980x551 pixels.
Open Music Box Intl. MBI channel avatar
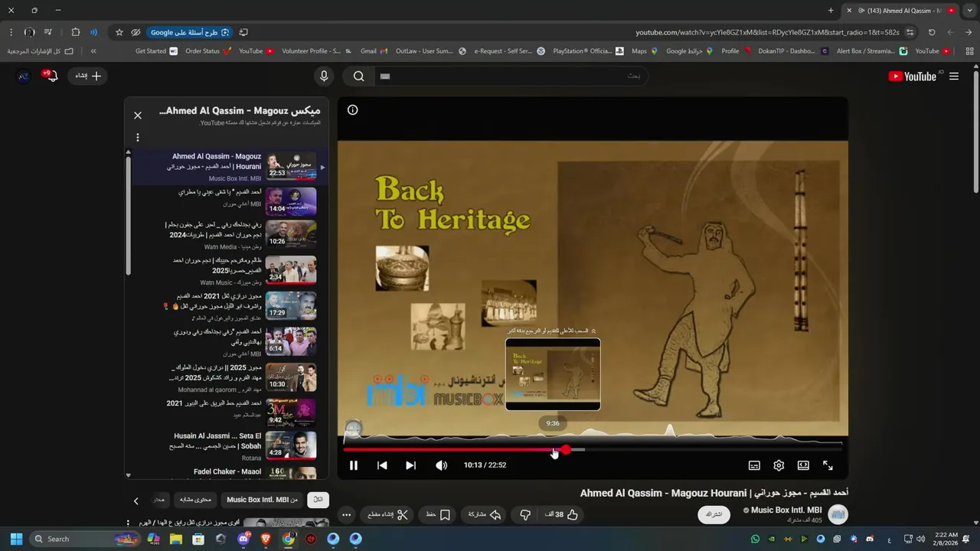point(838,514)
